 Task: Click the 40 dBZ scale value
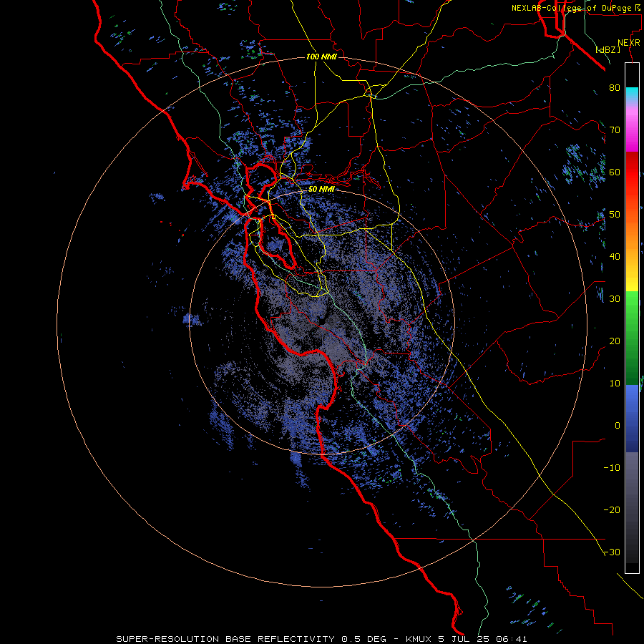(x=615, y=257)
